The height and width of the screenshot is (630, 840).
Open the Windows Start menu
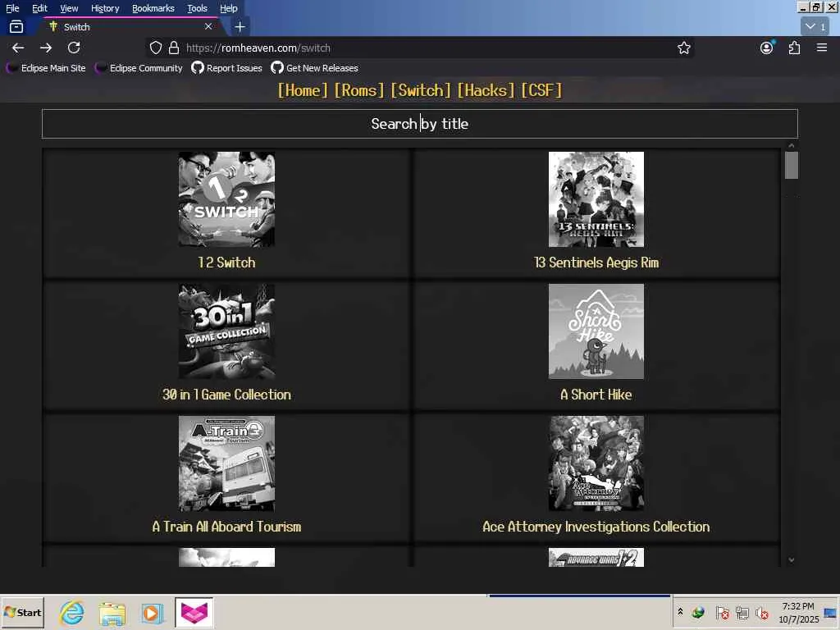pos(22,612)
